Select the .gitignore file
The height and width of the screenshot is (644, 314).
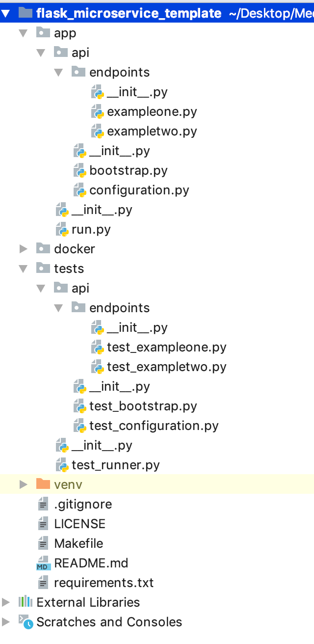tap(82, 504)
